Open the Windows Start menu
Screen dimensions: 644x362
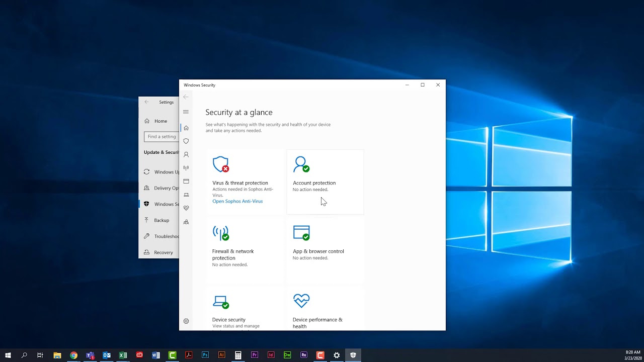click(x=8, y=355)
